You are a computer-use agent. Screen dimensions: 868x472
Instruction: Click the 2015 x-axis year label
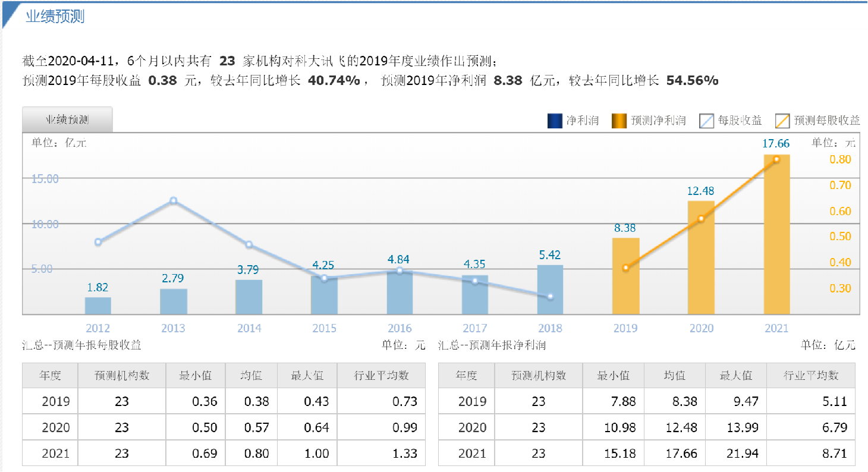tap(324, 328)
